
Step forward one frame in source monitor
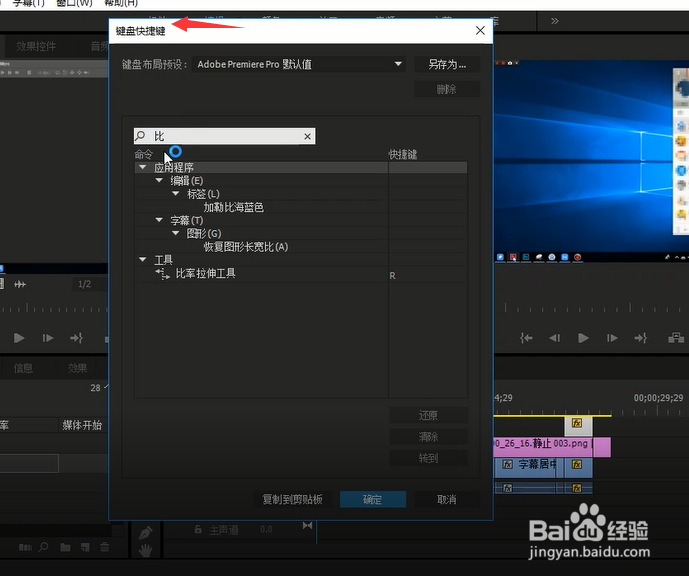pyautogui.click(x=47, y=338)
